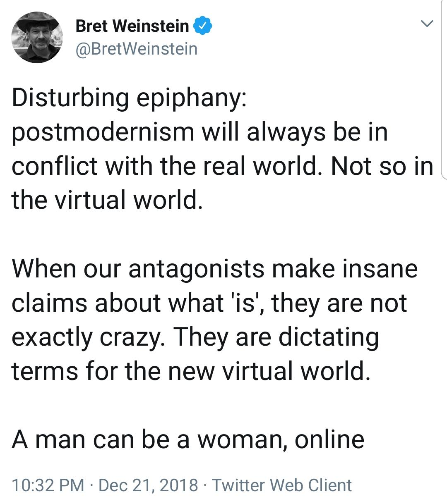Click the blue verified checkmark badge
Viewport: 447px width, 504px height.
pos(203,26)
